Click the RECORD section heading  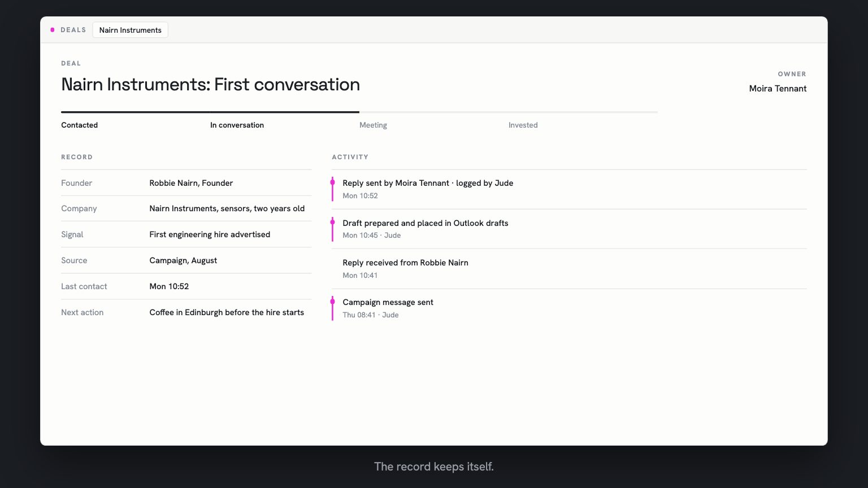[x=77, y=157]
